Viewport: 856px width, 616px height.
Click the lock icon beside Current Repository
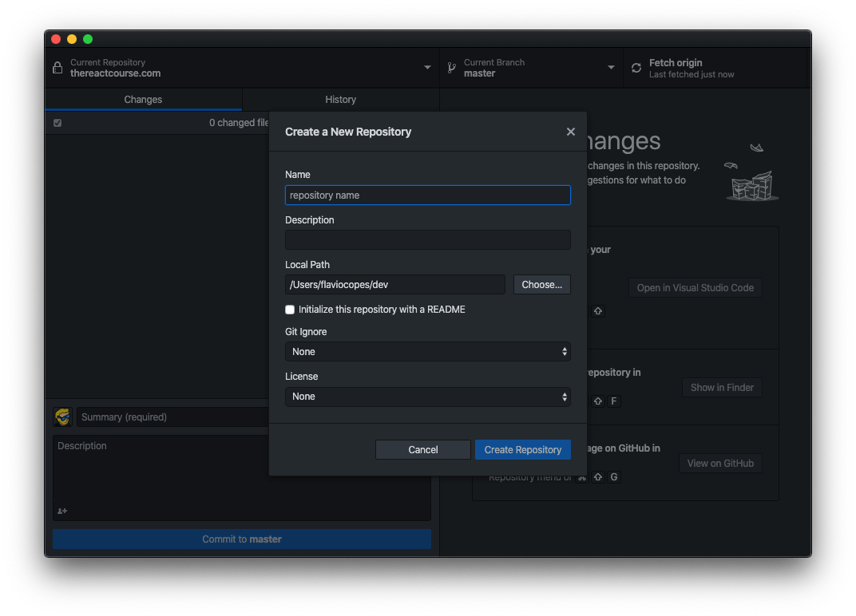pos(57,68)
